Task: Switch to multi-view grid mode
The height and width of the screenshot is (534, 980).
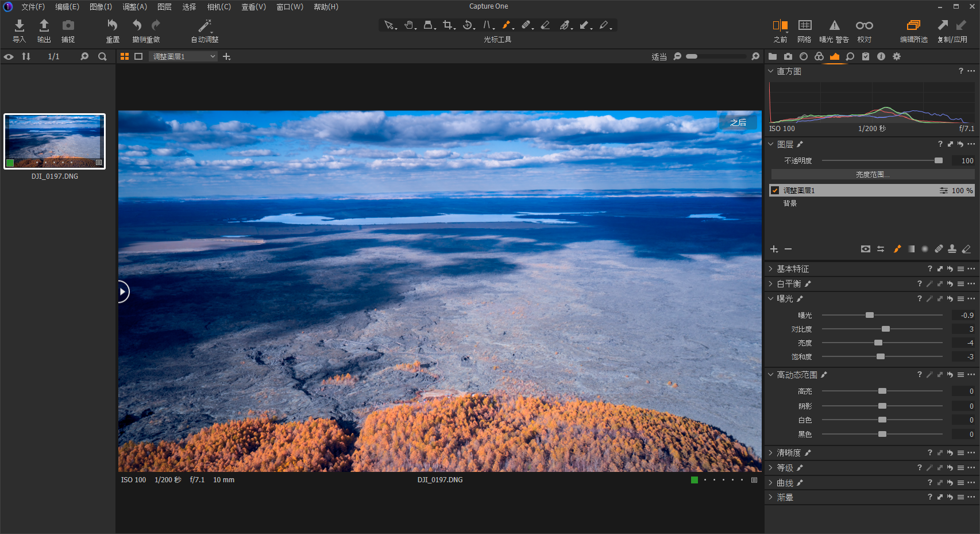Action: pyautogui.click(x=125, y=56)
